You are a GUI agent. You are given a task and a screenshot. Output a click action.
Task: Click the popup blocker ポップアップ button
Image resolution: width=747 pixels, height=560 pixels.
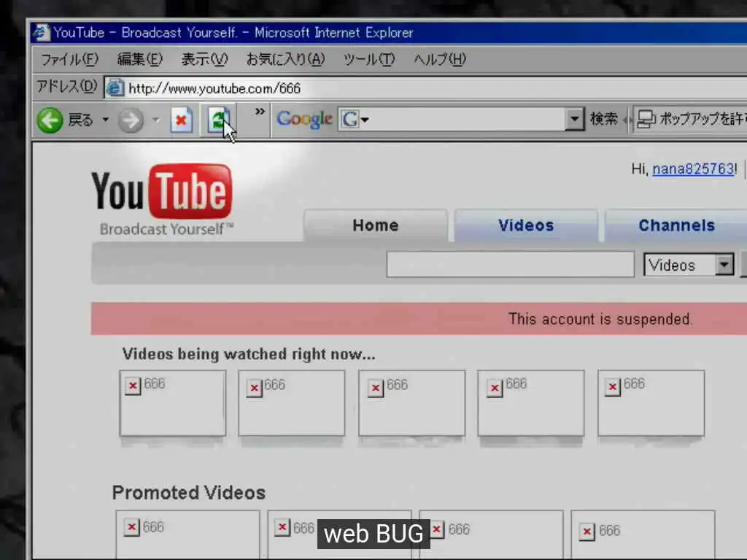[691, 119]
